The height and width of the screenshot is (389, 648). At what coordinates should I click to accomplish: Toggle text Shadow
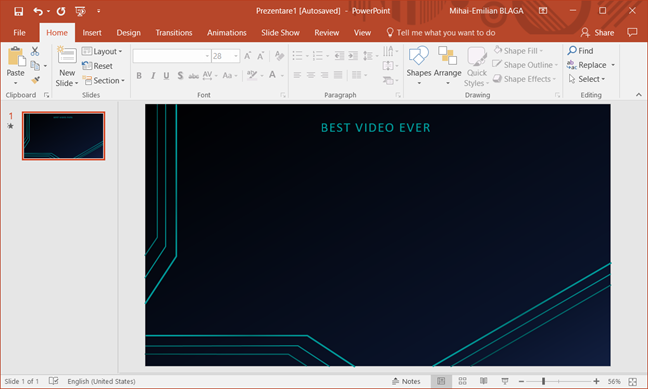pos(180,76)
